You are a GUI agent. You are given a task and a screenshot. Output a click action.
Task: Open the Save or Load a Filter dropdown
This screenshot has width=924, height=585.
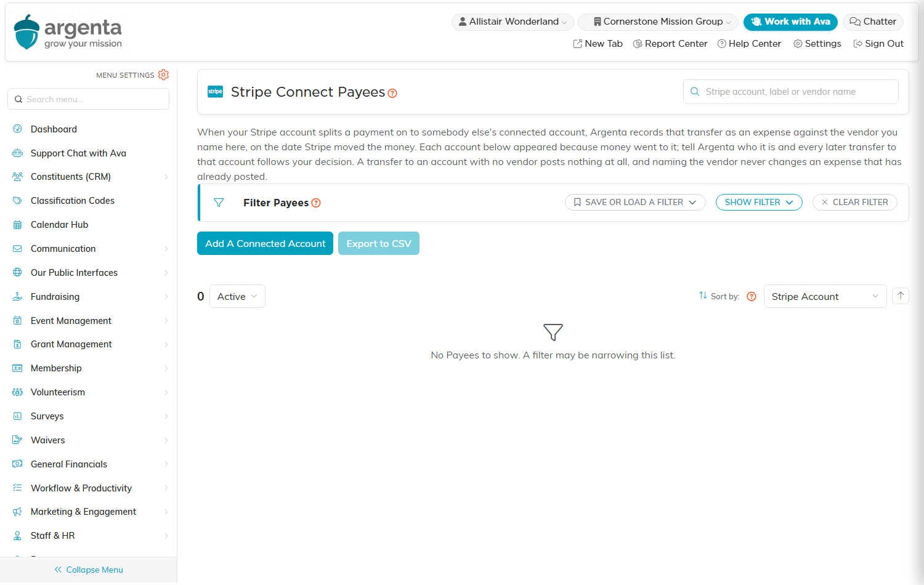pyautogui.click(x=635, y=202)
